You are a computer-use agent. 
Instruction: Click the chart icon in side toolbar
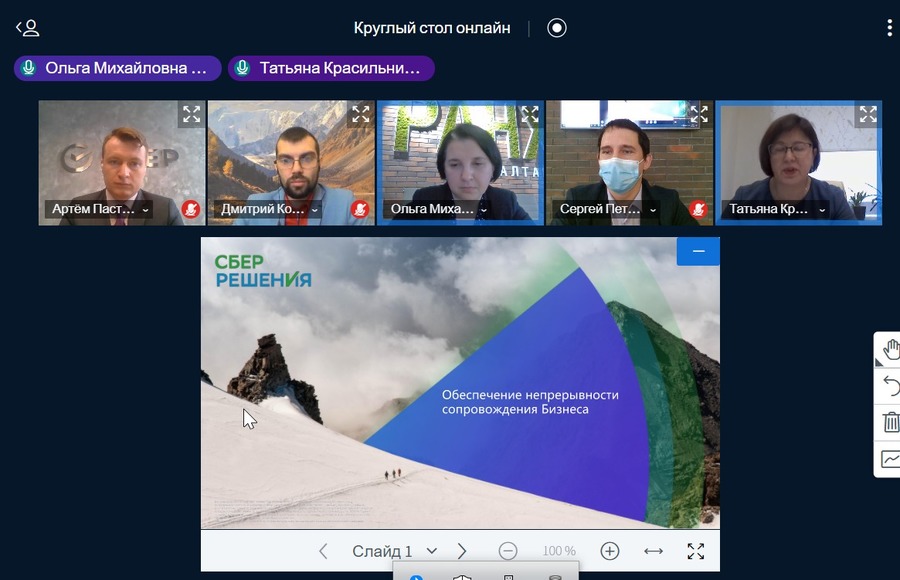click(x=890, y=459)
